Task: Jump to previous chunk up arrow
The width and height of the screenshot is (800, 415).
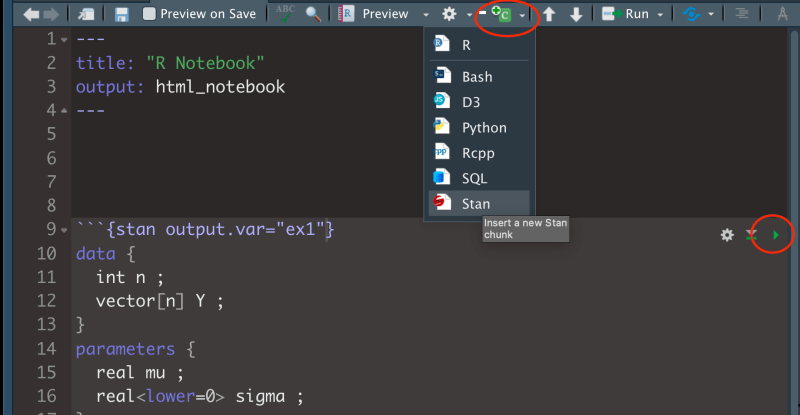Action: [x=549, y=14]
